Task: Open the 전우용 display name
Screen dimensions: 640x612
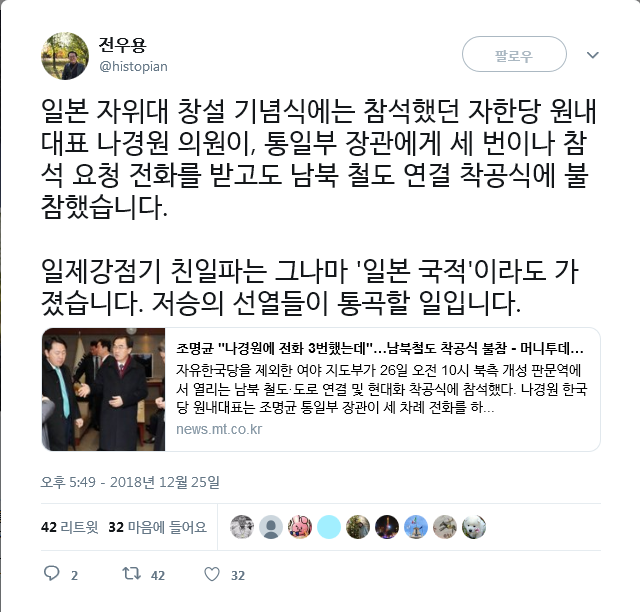Action: click(122, 45)
